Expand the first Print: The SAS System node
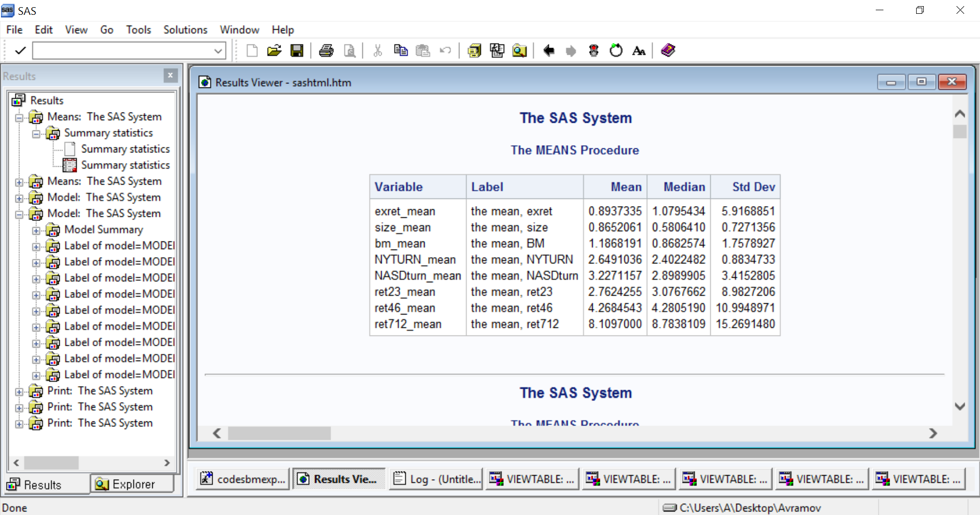Image resolution: width=980 pixels, height=515 pixels. [x=19, y=392]
